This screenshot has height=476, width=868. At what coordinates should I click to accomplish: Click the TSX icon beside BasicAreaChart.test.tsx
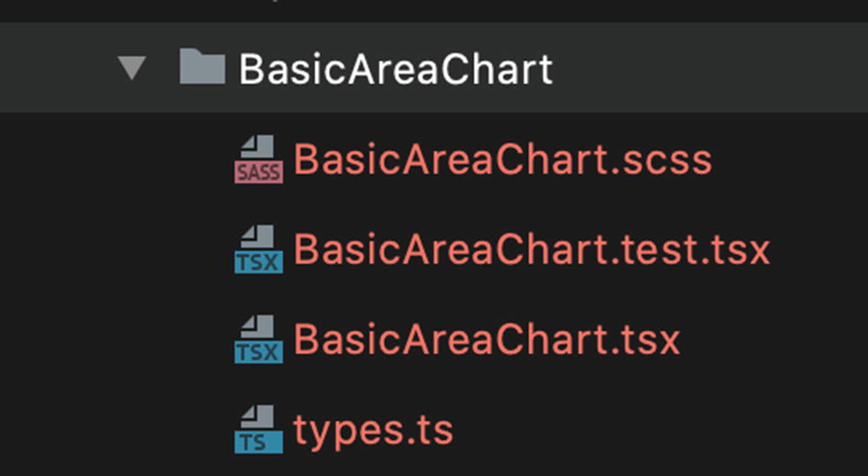(x=258, y=249)
